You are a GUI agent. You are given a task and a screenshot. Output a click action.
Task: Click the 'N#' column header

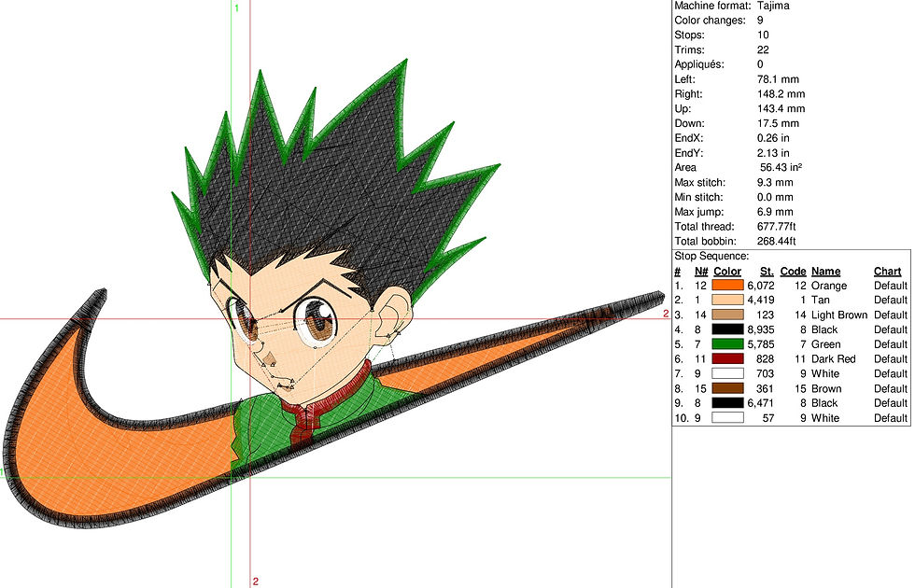701,272
